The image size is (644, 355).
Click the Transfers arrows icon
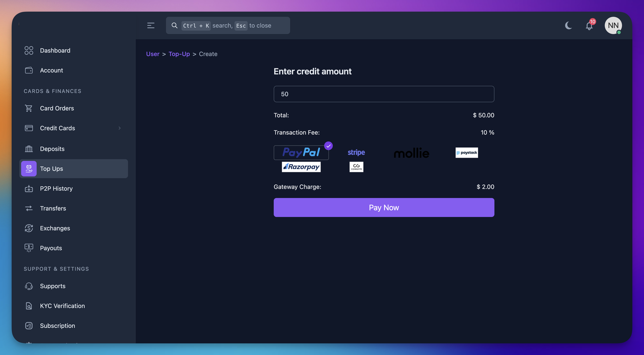[29, 208]
